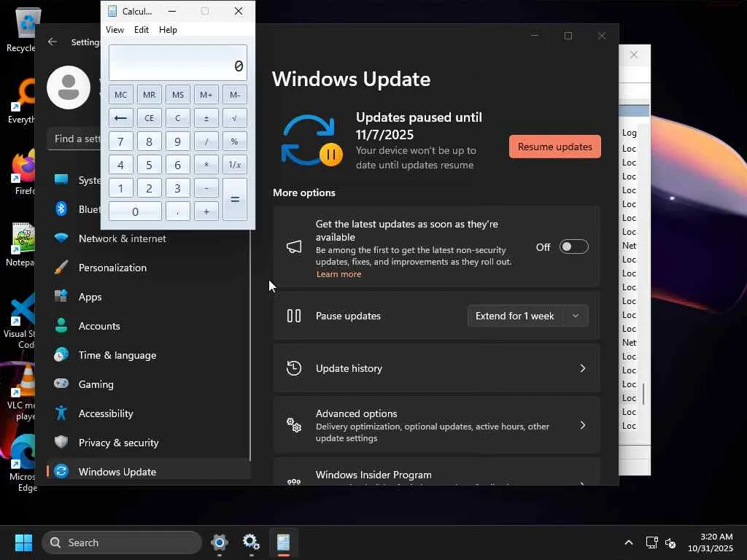747x560 pixels.
Task: Click the blue-centered gear taskbar icon
Action: point(219,542)
